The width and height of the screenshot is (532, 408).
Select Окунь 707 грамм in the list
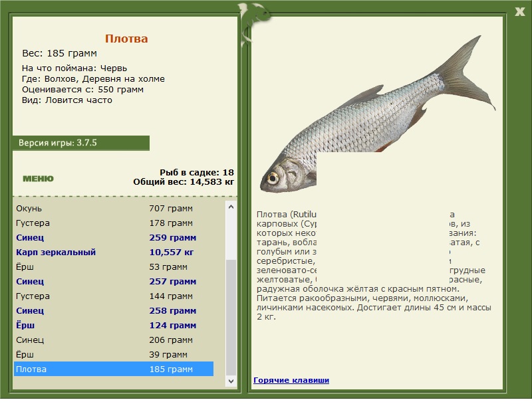[114, 208]
